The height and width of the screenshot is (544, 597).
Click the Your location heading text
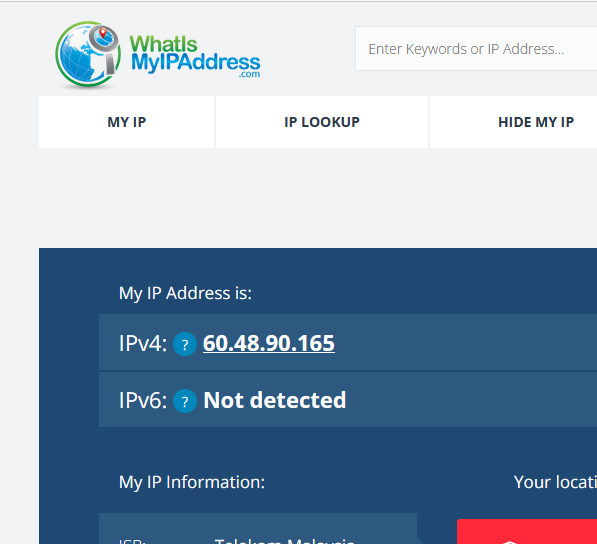pyautogui.click(x=555, y=482)
